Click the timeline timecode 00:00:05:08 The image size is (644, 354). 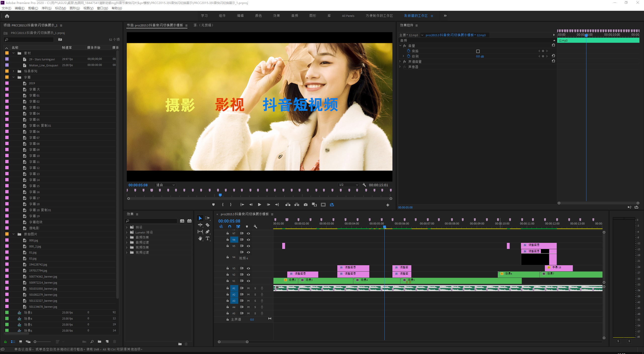tap(229, 221)
